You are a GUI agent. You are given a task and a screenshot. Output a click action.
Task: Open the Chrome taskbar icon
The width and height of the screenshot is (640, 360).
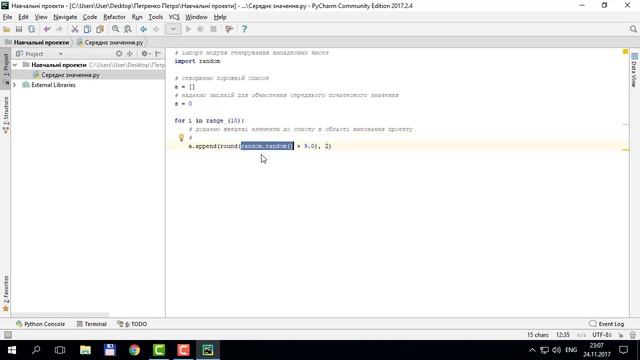[134, 350]
